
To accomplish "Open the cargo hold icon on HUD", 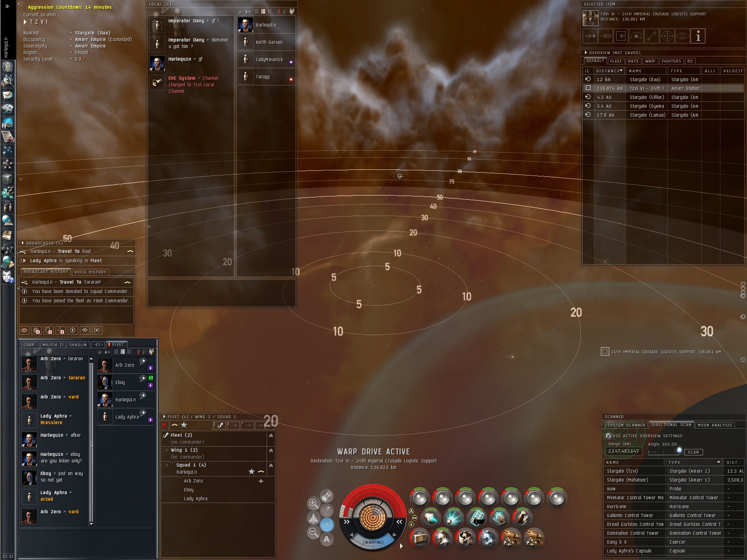I will click(x=327, y=495).
